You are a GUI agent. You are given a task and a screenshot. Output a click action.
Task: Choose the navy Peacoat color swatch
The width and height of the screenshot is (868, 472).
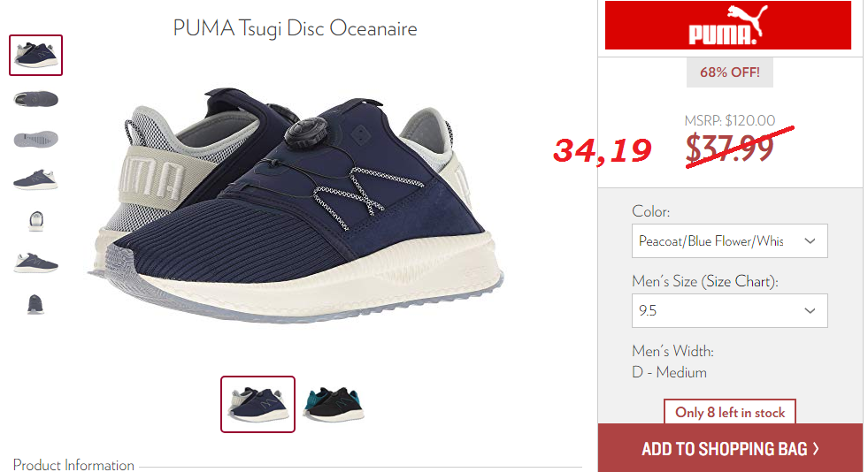pos(258,404)
